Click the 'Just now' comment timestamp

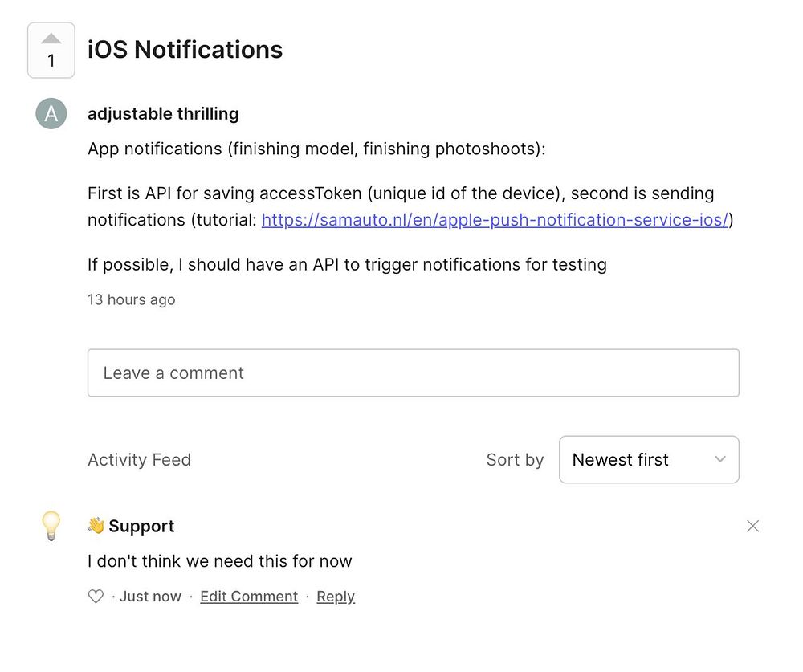(150, 597)
